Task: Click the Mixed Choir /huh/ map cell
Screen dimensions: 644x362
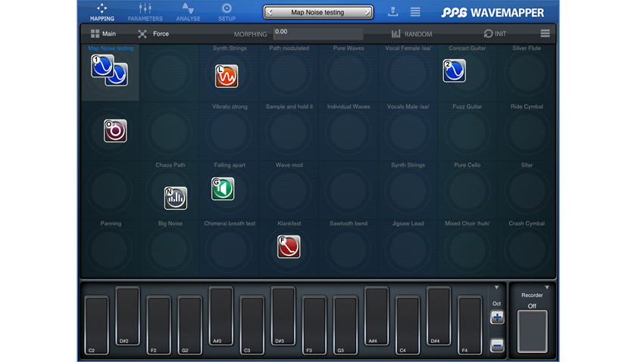Action: [467, 248]
